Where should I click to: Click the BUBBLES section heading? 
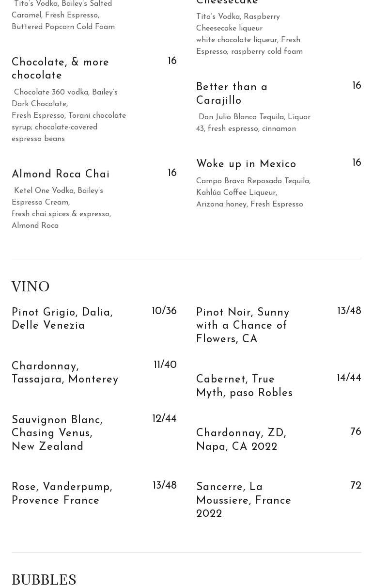tap(44, 580)
